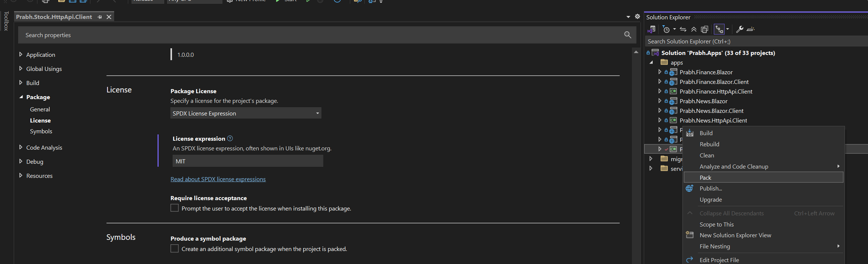Open New Solution Explorer View
This screenshot has height=264, width=868.
point(763,235)
